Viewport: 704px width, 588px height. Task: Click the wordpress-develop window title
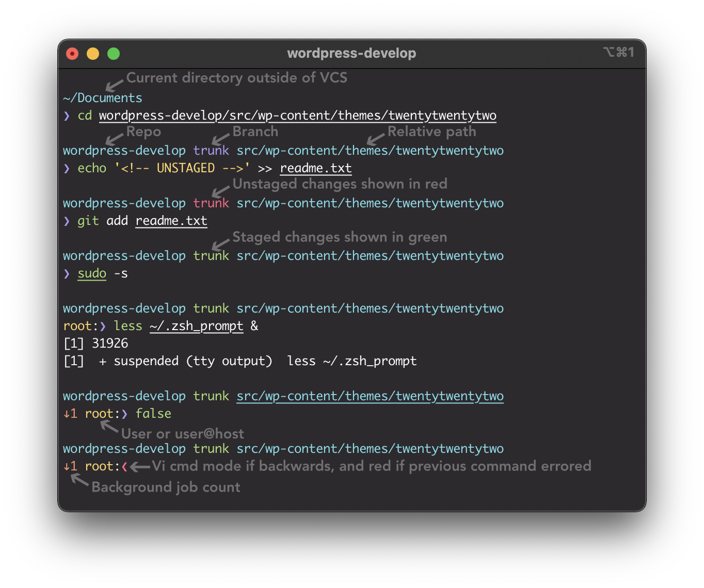coord(351,53)
